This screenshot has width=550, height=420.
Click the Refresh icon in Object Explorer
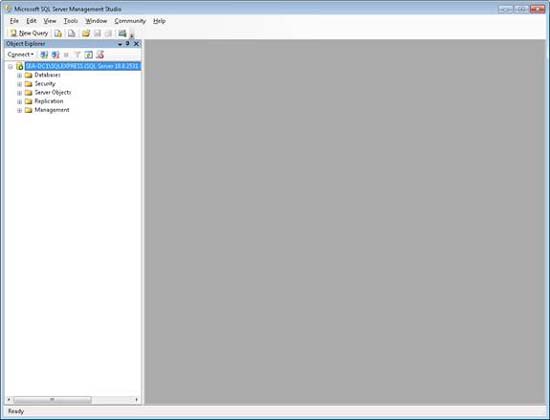88,54
